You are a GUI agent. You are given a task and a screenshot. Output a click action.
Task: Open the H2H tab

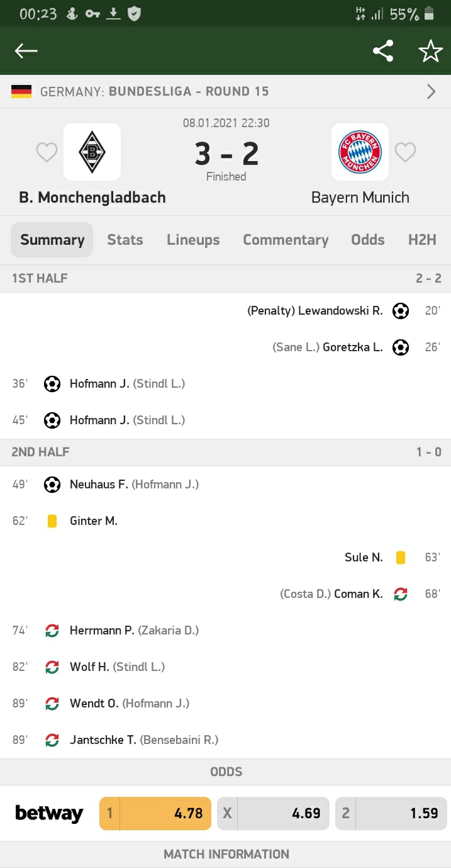[421, 240]
